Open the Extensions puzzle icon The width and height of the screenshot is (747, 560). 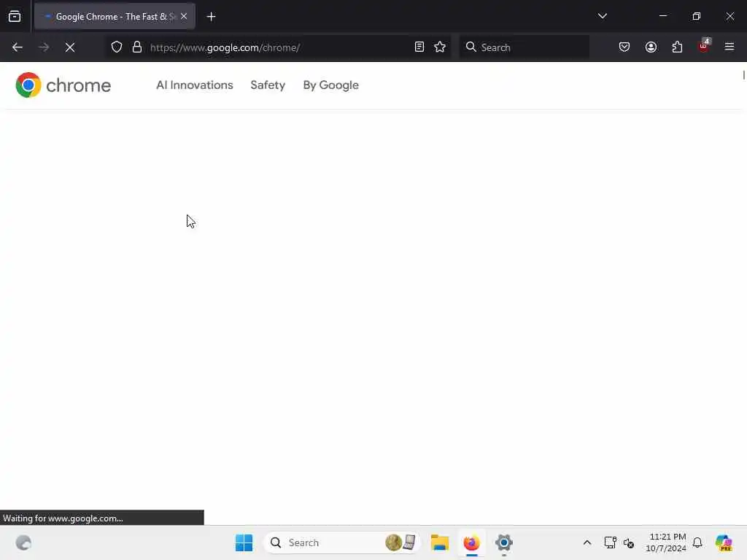click(677, 47)
